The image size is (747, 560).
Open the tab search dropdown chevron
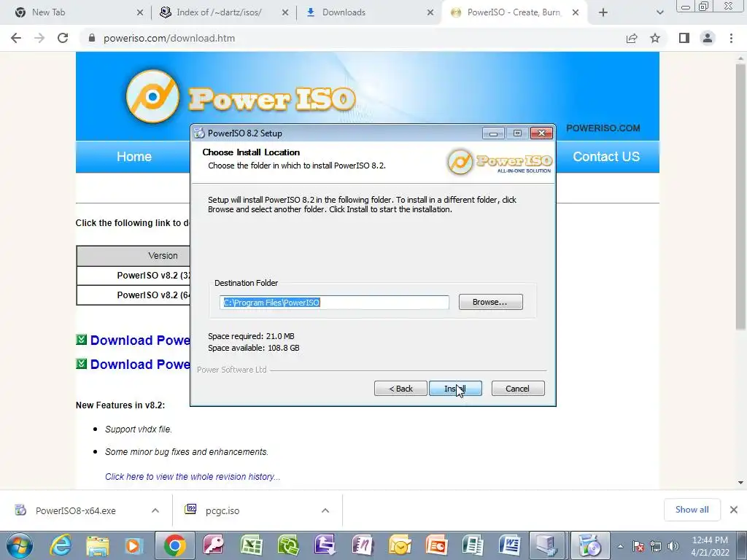pyautogui.click(x=659, y=12)
